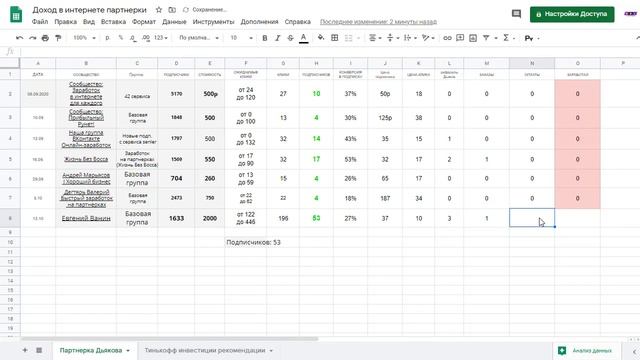Open the Последнее изменение history link

(378, 22)
